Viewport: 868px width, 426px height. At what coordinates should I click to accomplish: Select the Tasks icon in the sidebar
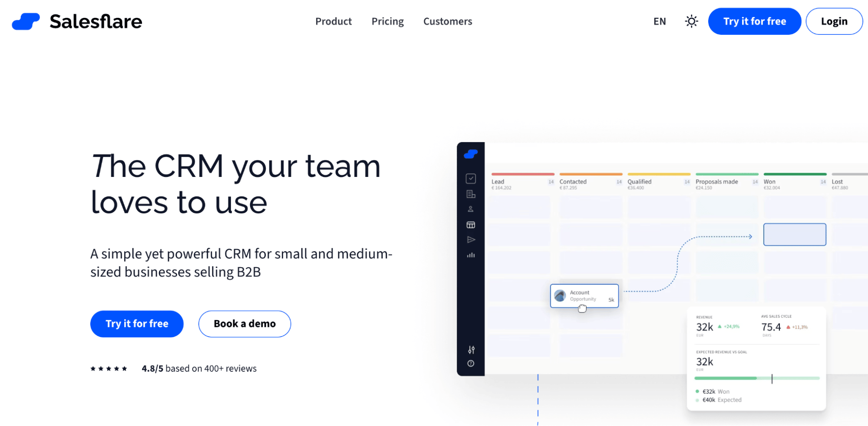click(471, 178)
